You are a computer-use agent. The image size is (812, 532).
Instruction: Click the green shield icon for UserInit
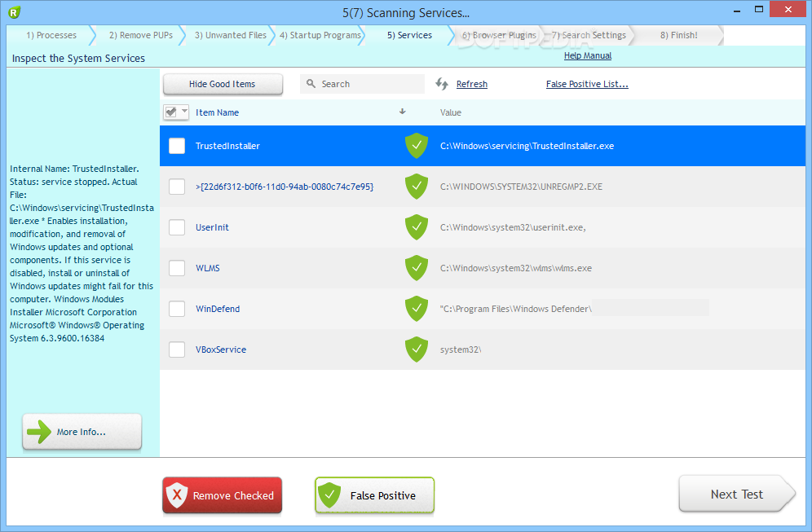pos(417,227)
